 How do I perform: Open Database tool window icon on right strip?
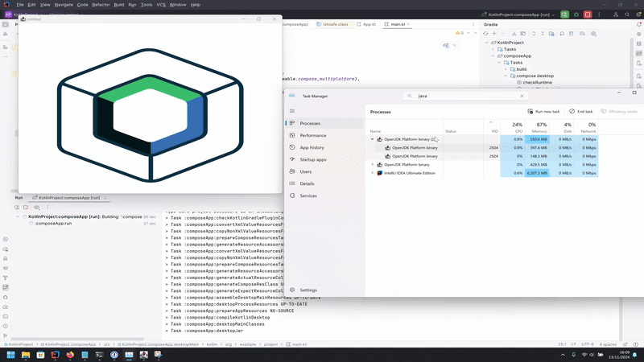[x=638, y=43]
